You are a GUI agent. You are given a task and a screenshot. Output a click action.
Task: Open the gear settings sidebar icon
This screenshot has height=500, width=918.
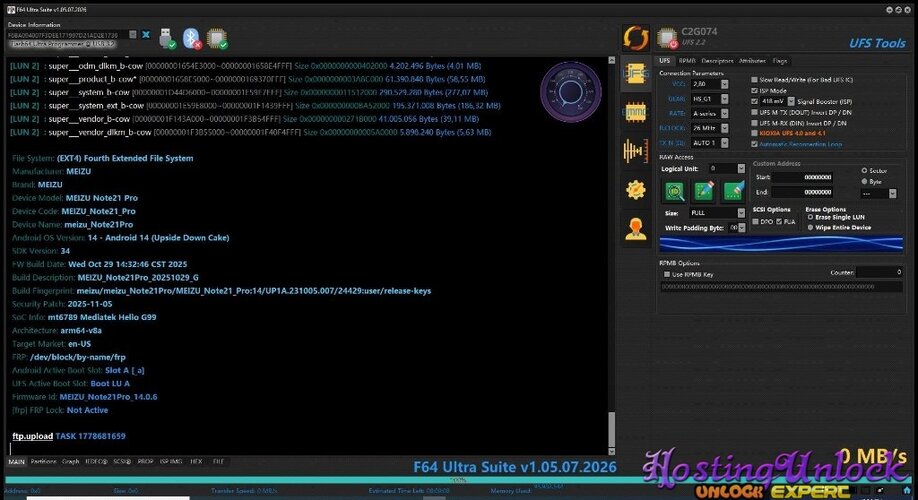point(635,190)
